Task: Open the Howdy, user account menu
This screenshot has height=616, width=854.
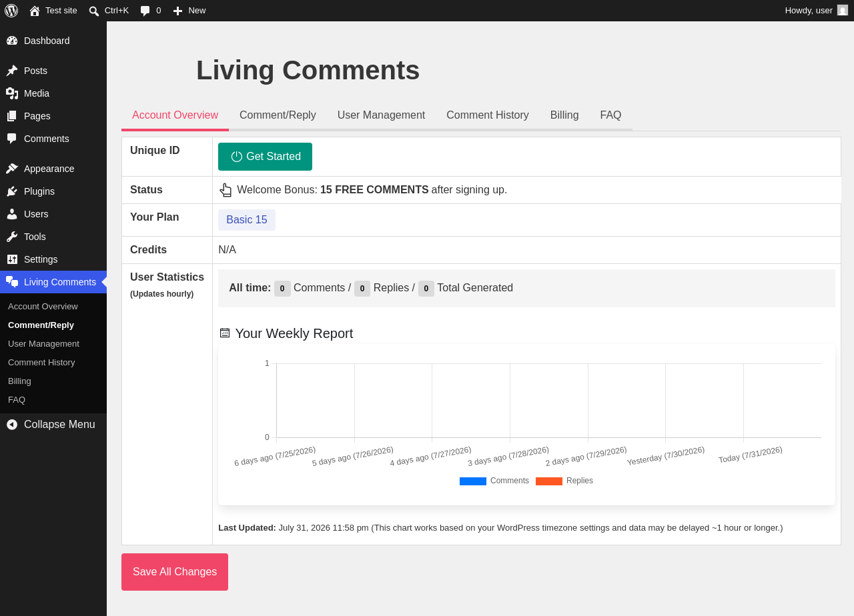Action: 816,11
